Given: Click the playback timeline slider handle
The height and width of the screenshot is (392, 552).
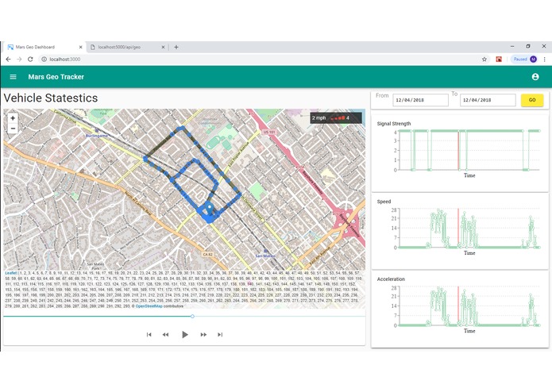Looking at the screenshot, I should click(192, 316).
